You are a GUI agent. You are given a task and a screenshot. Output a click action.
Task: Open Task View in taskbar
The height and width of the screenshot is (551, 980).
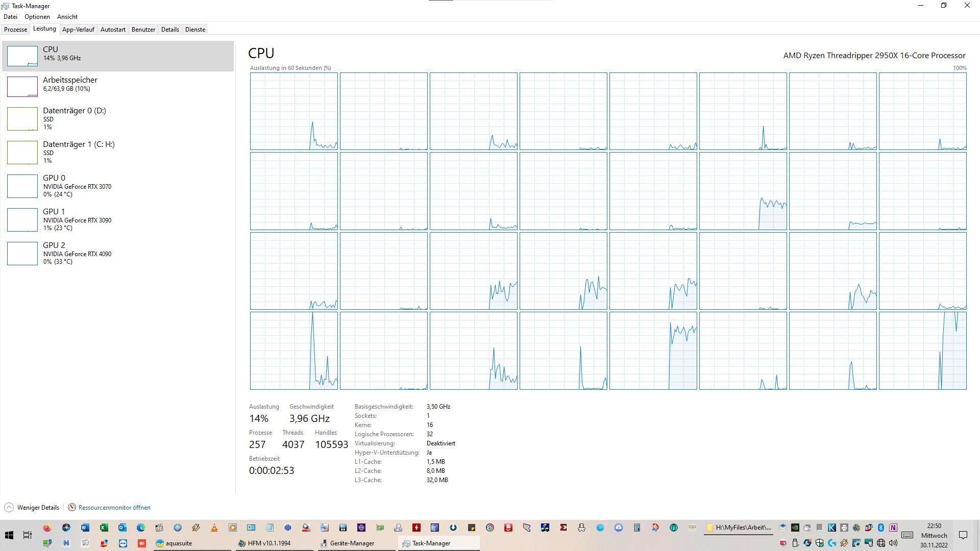[x=28, y=535]
